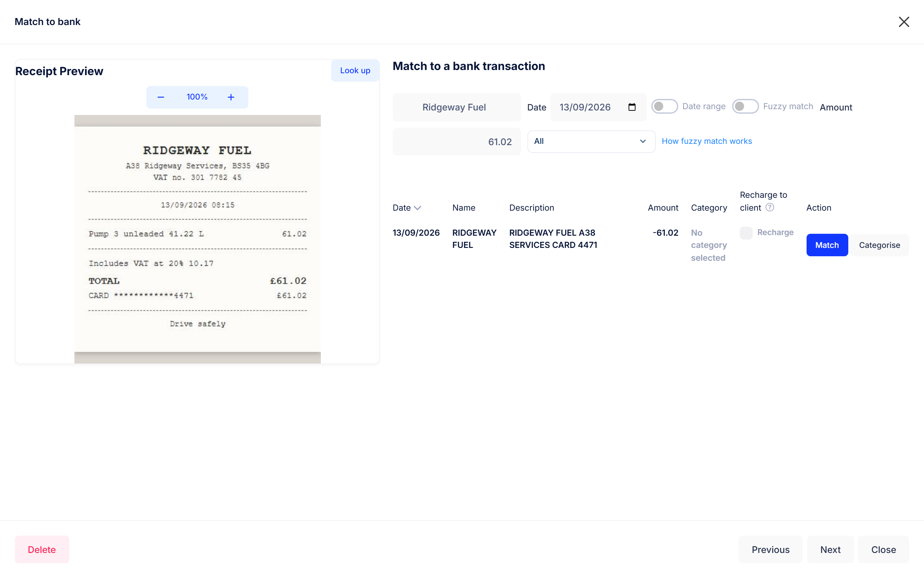Delete this receipt
This screenshot has height=578, width=924.
tap(42, 549)
